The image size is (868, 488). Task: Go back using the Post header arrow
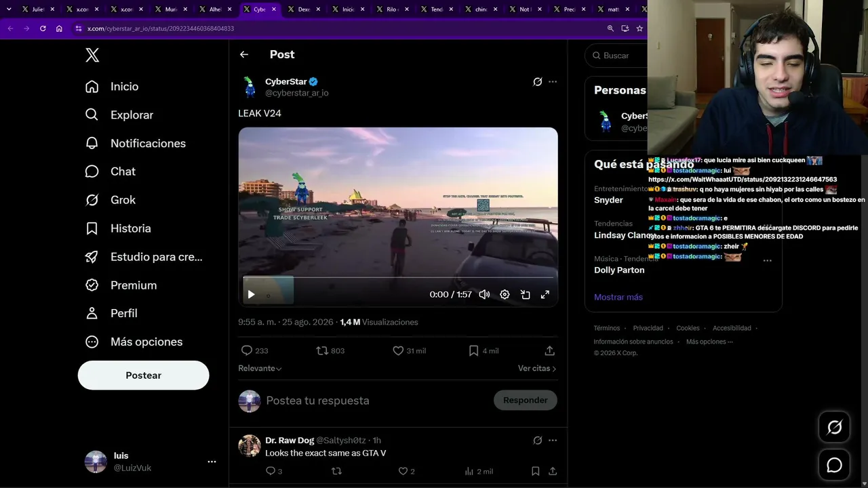point(244,54)
